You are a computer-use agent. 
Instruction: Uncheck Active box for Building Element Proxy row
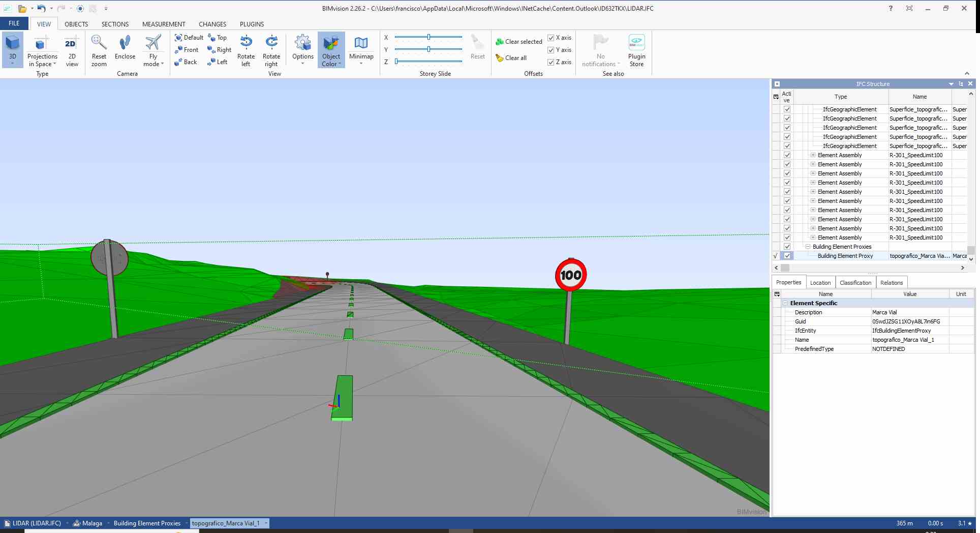[x=787, y=256]
